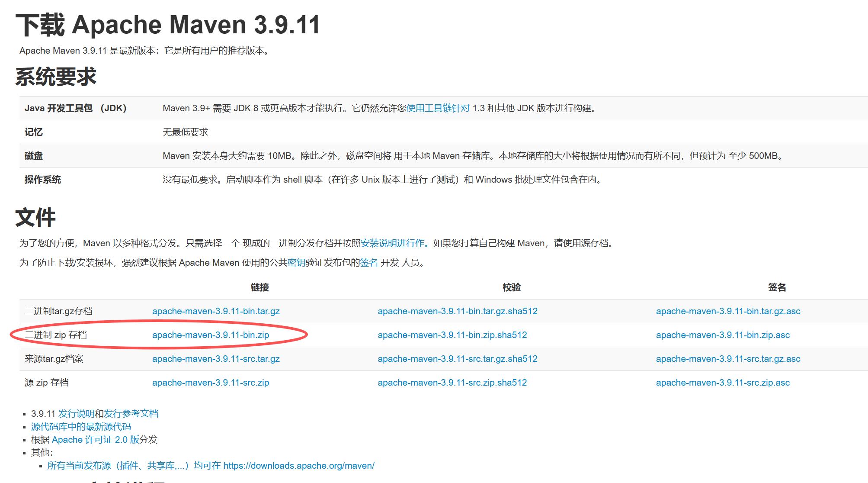Image resolution: width=868 pixels, height=483 pixels.
Task: Select the 源 zip 存档 row label
Action: pyautogui.click(x=47, y=383)
